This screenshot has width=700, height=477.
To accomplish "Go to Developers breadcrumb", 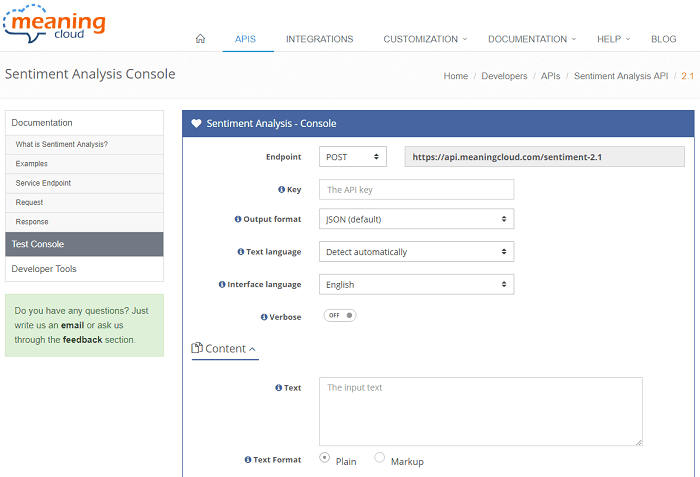I will 504,76.
